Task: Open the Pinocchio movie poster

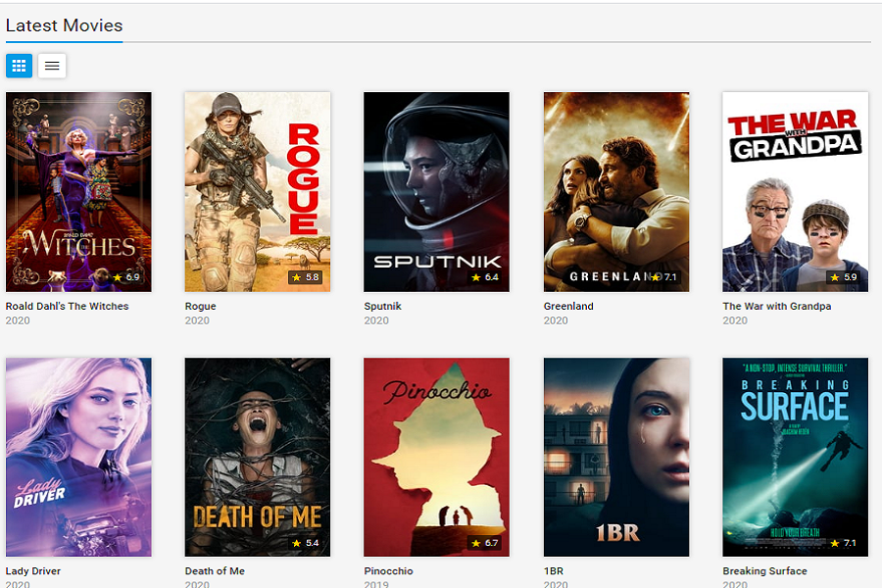Action: [436, 457]
